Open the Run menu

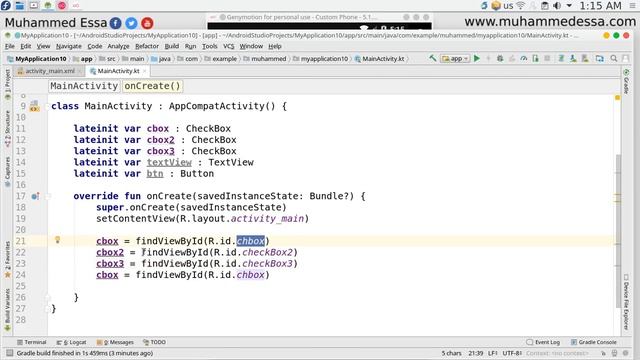pyautogui.click(x=190, y=46)
